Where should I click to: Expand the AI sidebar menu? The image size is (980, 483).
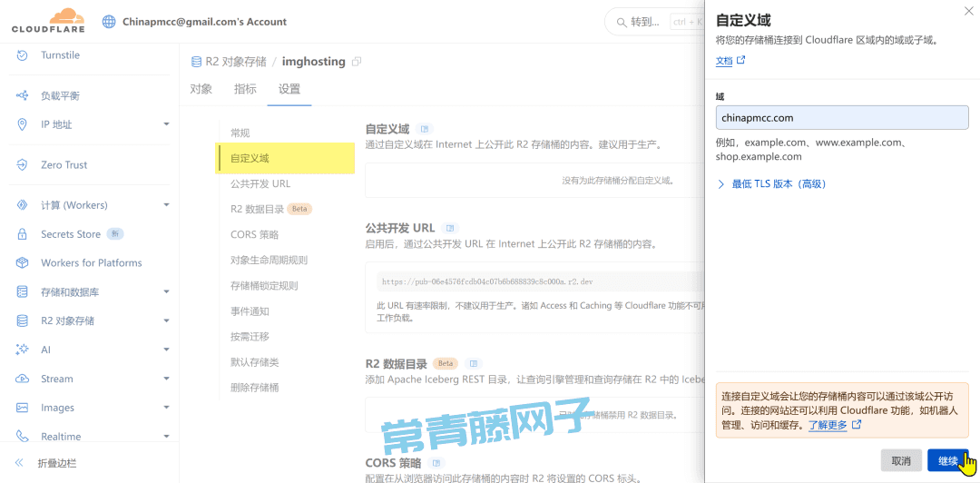tap(166, 350)
